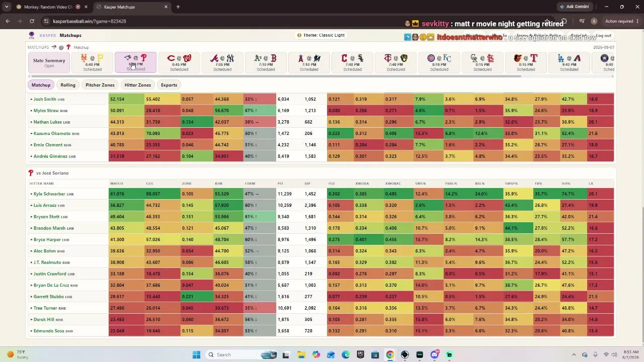This screenshot has height=362, width=644.
Task: Open the Windows Start menu
Action: pos(196,354)
